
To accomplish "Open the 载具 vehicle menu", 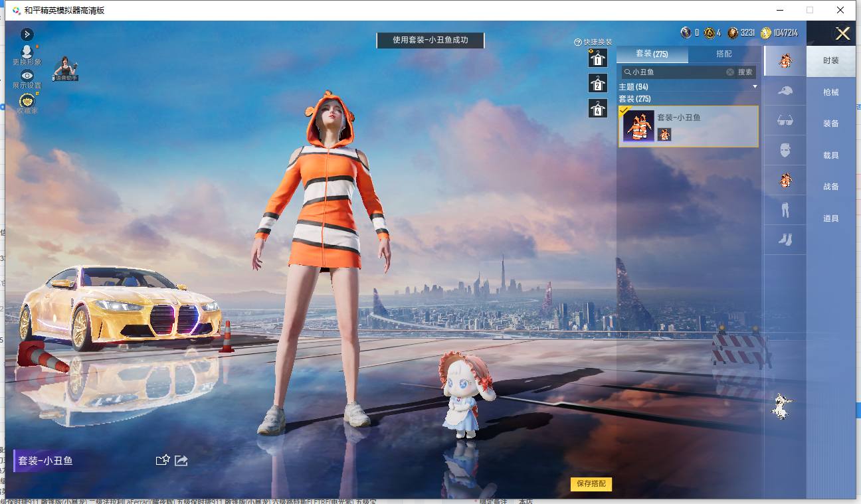I will pyautogui.click(x=831, y=155).
